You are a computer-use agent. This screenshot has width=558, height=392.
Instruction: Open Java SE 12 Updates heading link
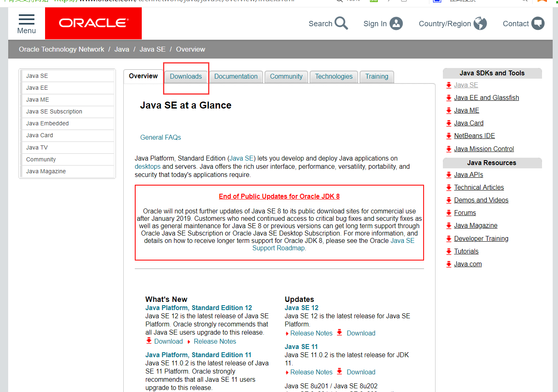tap(302, 308)
